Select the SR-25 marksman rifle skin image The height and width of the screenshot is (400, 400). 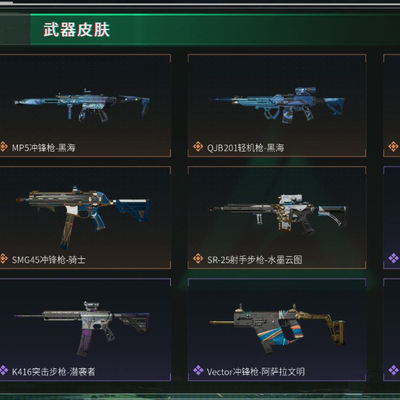coord(278,214)
